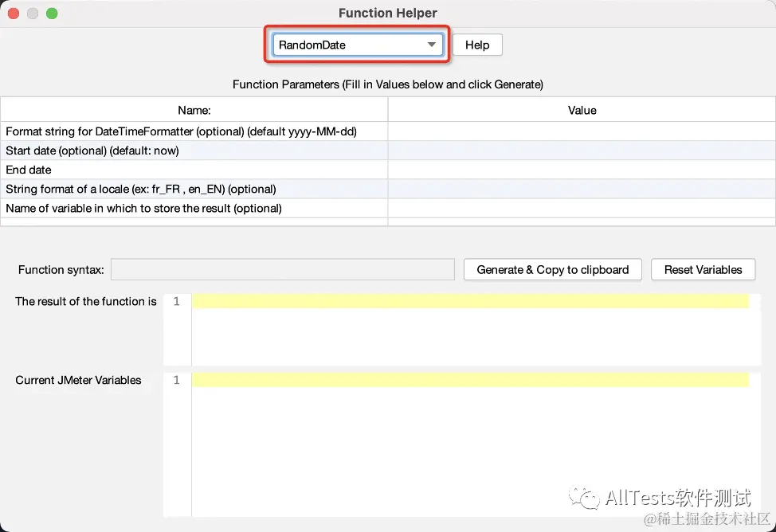
Task: Click the Value cell for Format string
Action: pyautogui.click(x=582, y=131)
